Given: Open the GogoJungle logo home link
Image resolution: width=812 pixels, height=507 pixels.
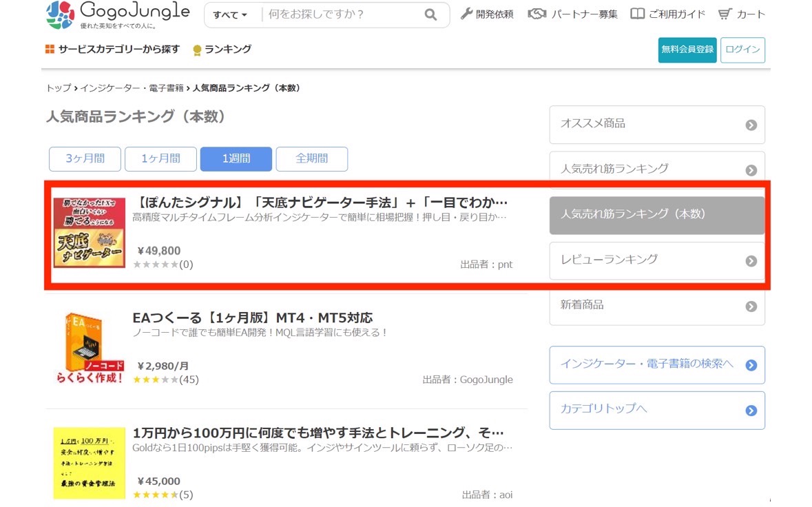Looking at the screenshot, I should click(x=118, y=14).
